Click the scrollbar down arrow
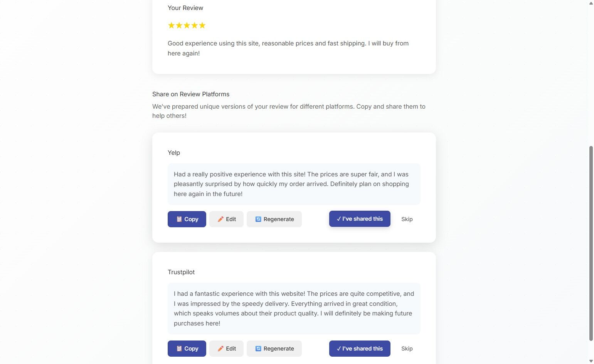Screen dimensions: 594x364 click(591, 361)
